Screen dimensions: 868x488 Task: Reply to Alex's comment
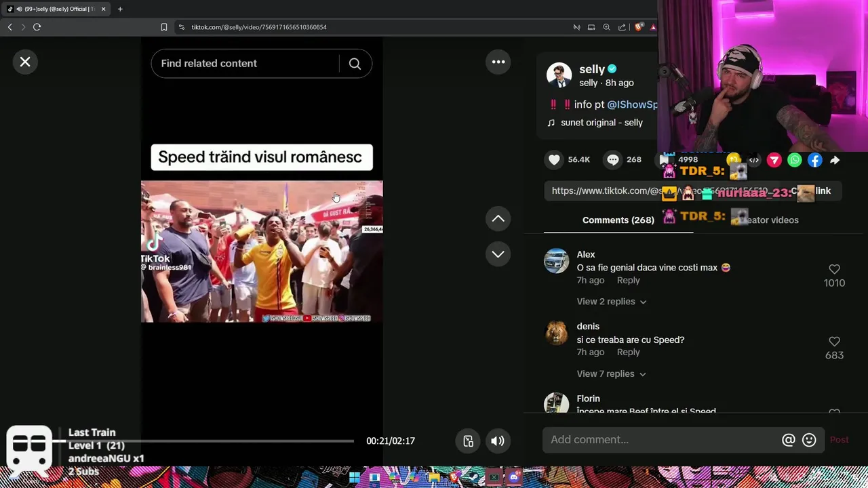[628, 281]
